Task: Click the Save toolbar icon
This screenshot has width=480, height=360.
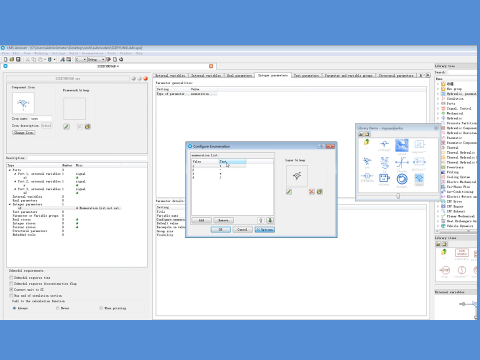Action: [x=18, y=59]
